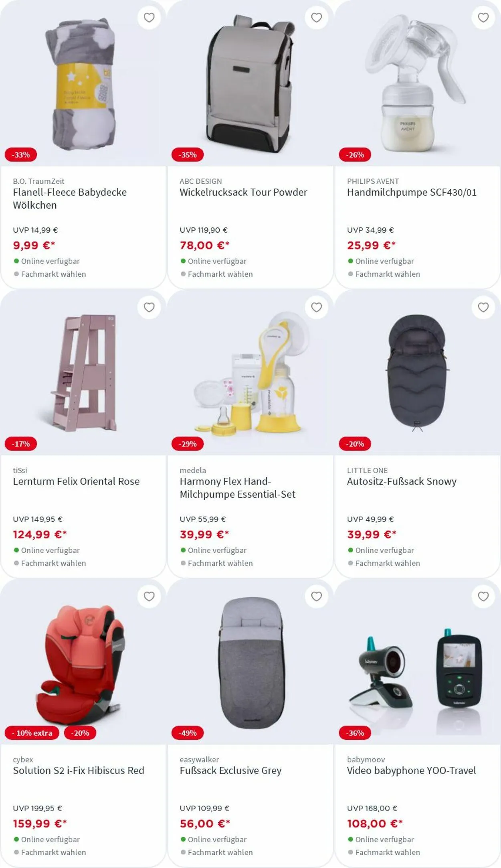Screen dimensions: 501x868
Task: Click the -10% extra badge on cybex
Action: (32, 733)
